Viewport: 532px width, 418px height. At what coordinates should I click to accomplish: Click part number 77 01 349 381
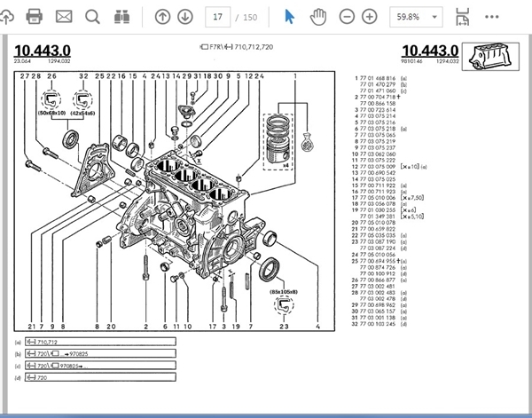(x=378, y=217)
